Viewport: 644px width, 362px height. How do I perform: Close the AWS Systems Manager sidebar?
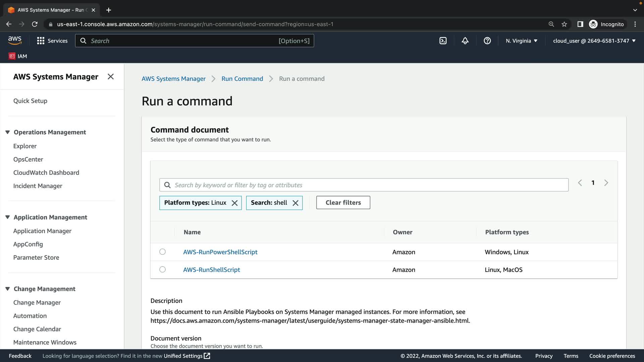111,77
